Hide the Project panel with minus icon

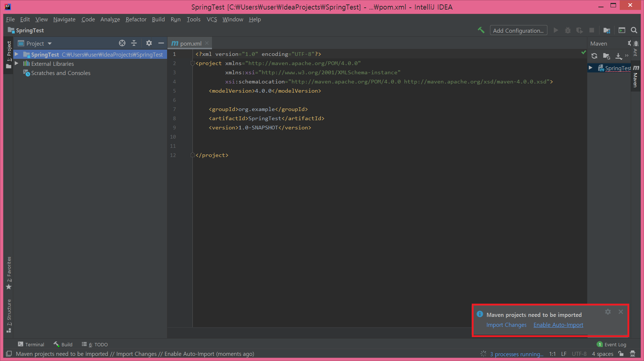[x=161, y=43]
